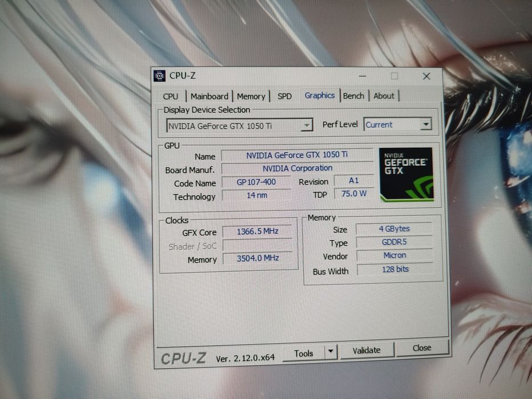Click the Micron vendor value
532x399 pixels.
[x=395, y=255]
